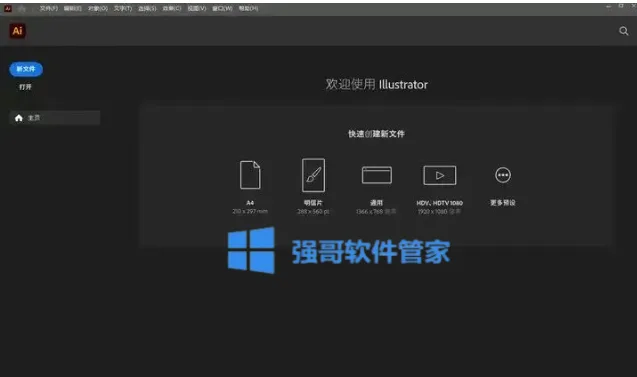The height and width of the screenshot is (377, 637).
Task: Open 更多预设 more presets
Action: point(503,175)
